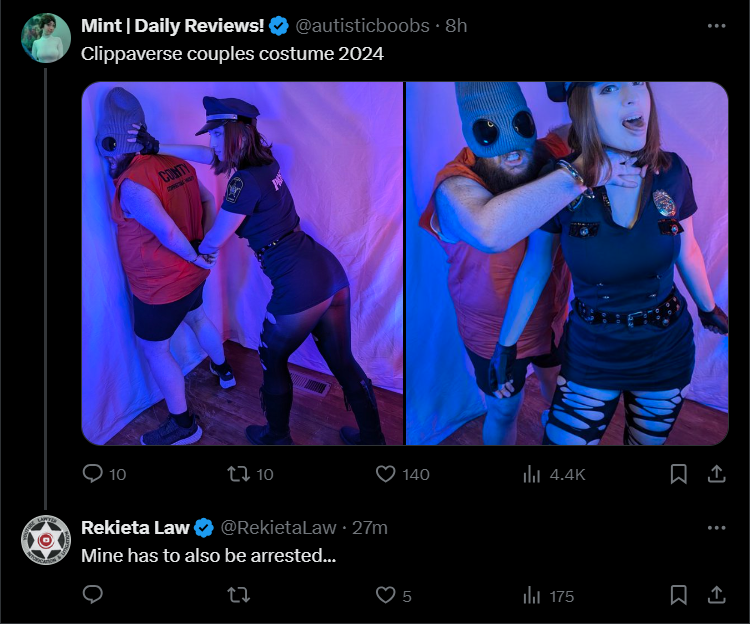Viewport: 750px width, 624px height.
Task: View analytics showing 4.4K views
Action: pyautogui.click(x=532, y=474)
